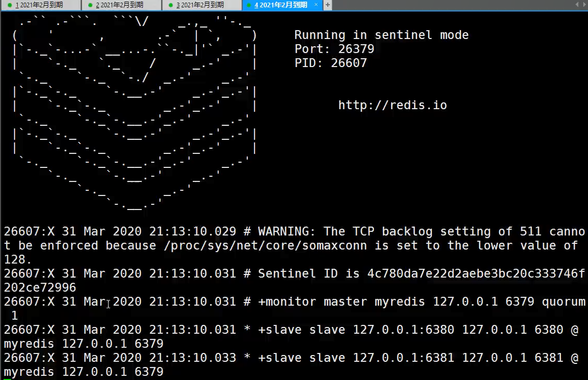Switch to session tab 3 2021年2月到期
The width and height of the screenshot is (588, 380).
[202, 5]
